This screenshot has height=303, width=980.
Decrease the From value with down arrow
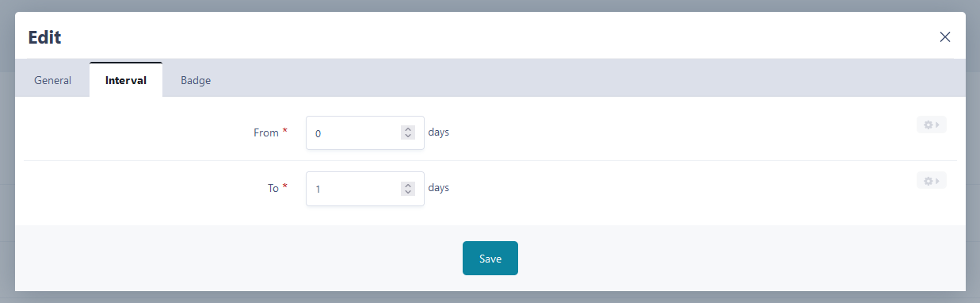(408, 136)
